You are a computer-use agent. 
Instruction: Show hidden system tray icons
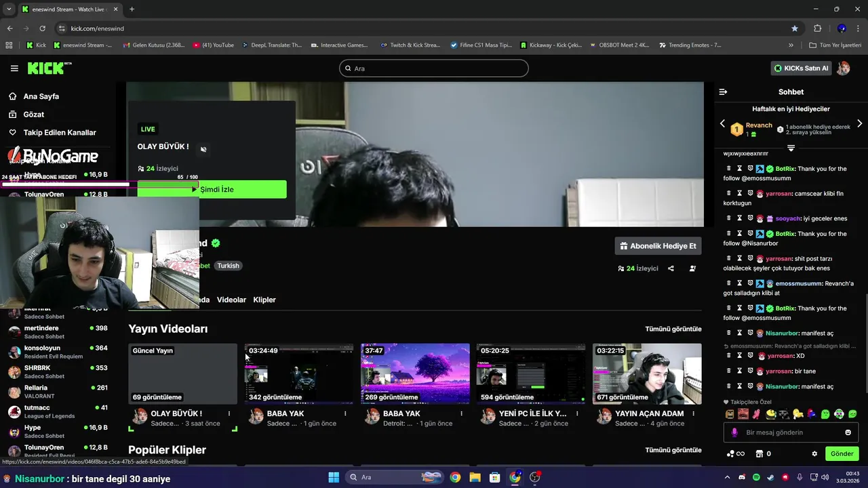click(x=727, y=477)
